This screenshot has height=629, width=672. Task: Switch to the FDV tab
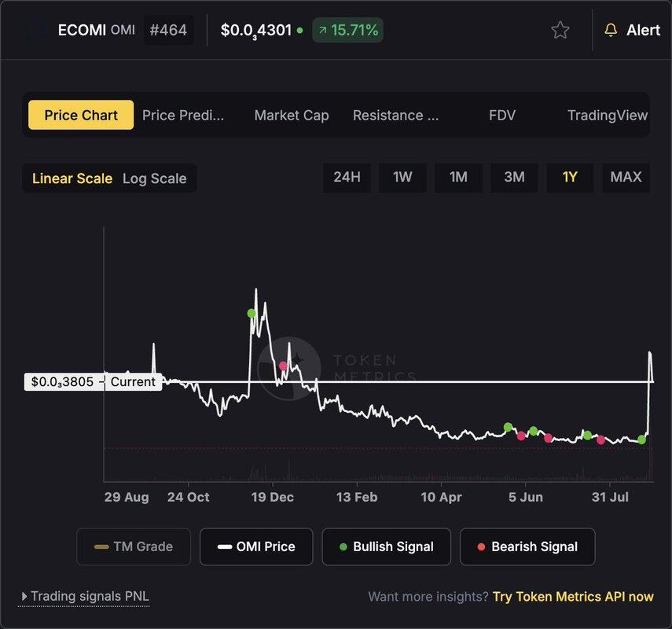(502, 115)
